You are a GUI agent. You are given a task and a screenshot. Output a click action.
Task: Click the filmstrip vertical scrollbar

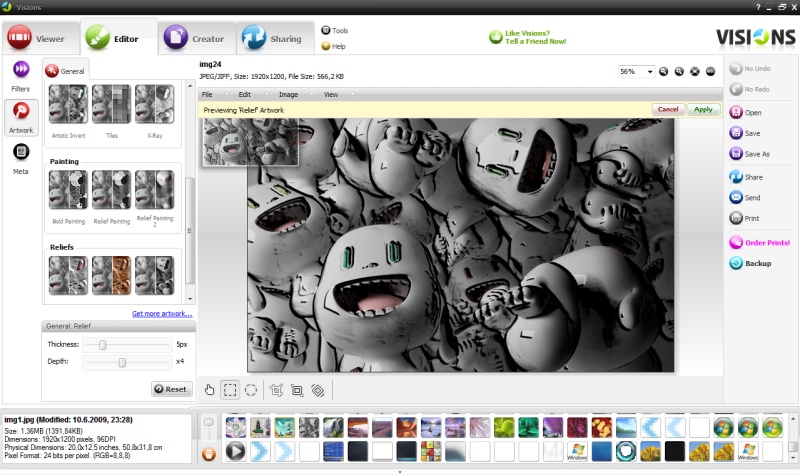(x=792, y=446)
